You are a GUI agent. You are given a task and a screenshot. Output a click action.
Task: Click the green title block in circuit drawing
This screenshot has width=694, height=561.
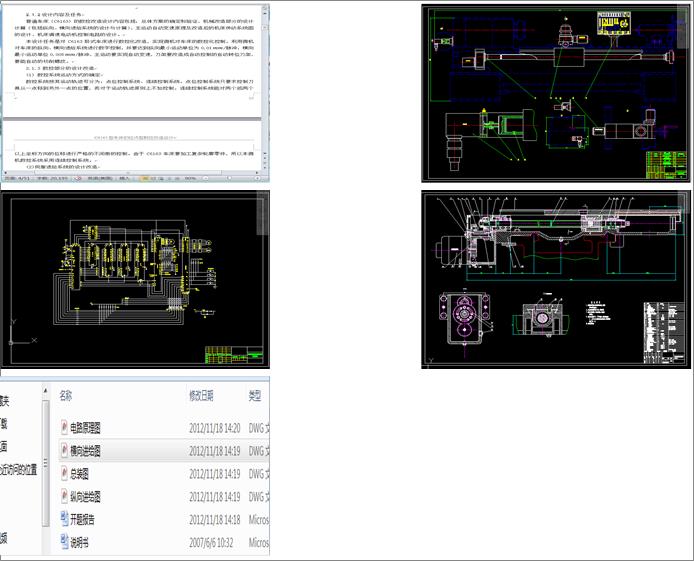234,355
